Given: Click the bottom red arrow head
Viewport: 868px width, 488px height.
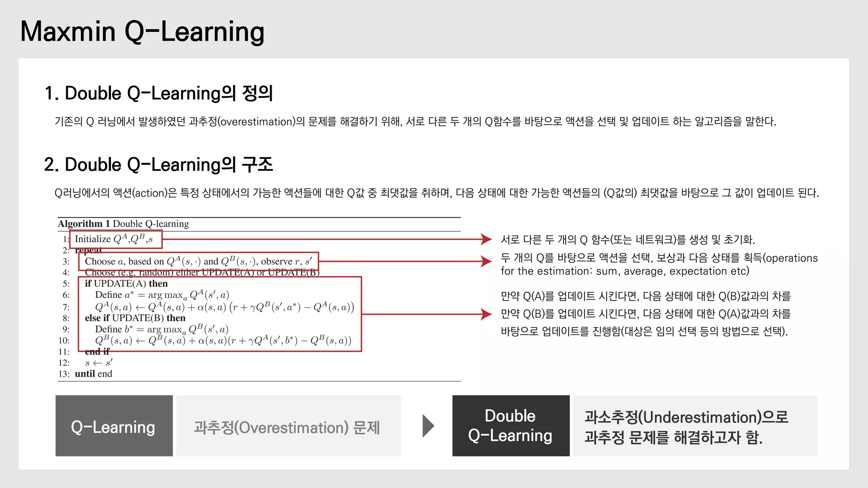Looking at the screenshot, I should [x=486, y=314].
